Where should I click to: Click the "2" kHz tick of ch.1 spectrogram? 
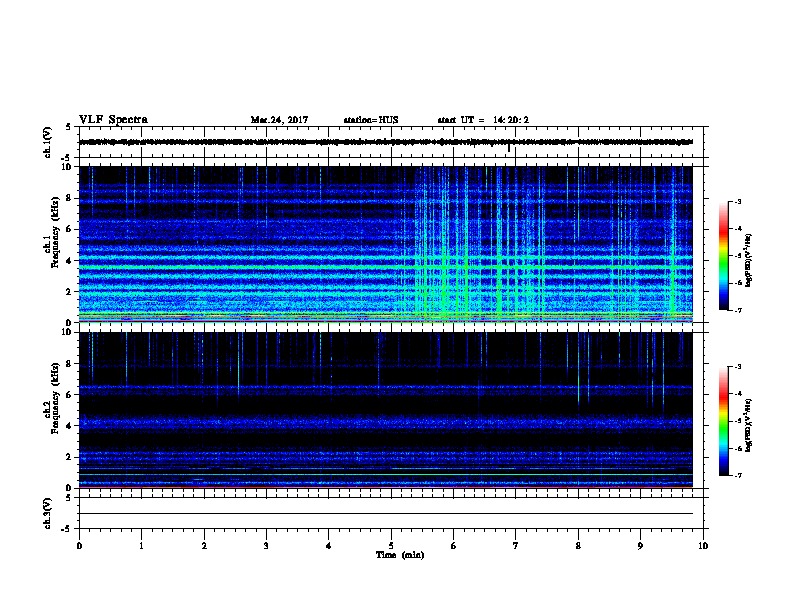tap(69, 291)
